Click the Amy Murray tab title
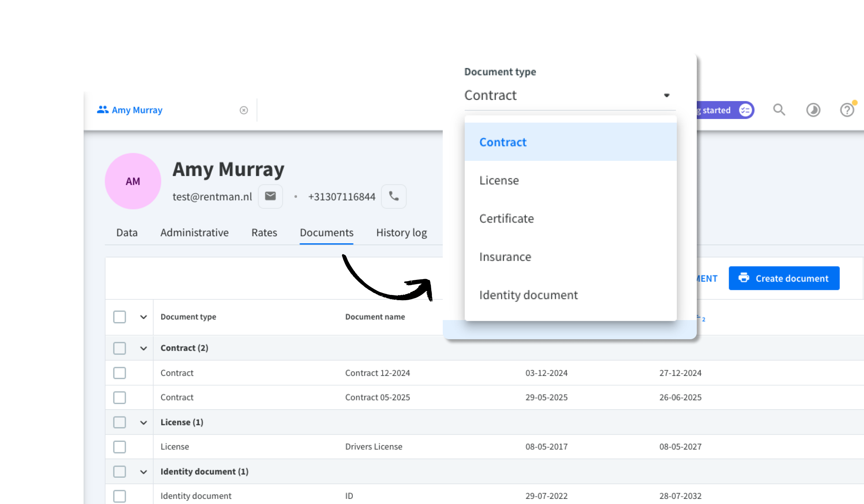Image resolution: width=864 pixels, height=504 pixels. [137, 110]
